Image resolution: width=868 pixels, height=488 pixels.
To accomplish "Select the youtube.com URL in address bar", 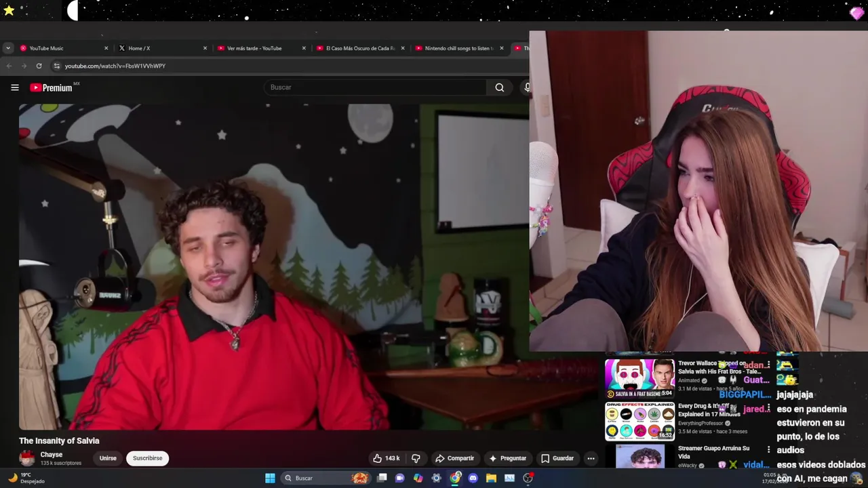I will (x=115, y=66).
